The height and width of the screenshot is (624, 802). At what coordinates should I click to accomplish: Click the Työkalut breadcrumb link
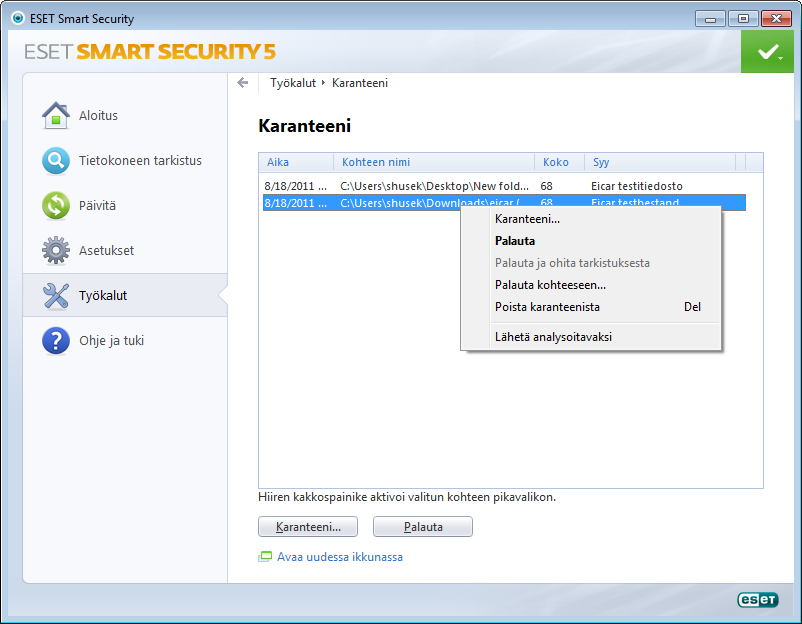tap(293, 83)
